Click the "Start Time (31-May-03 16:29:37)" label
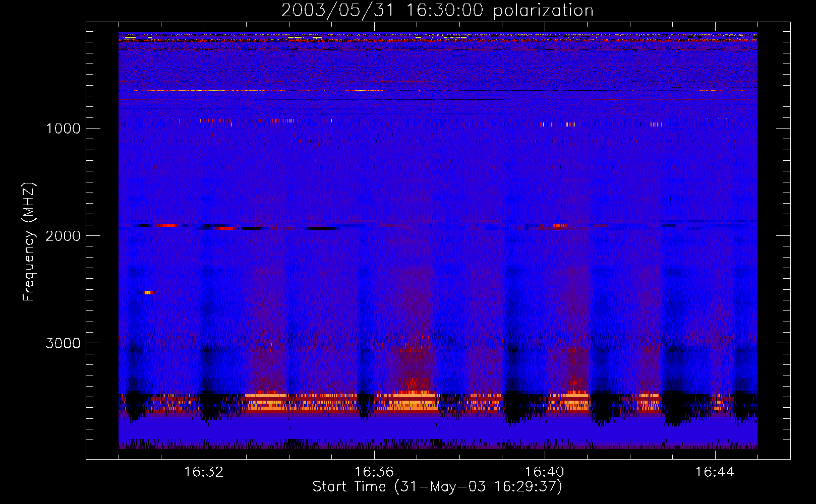This screenshot has width=816, height=504. point(437,487)
